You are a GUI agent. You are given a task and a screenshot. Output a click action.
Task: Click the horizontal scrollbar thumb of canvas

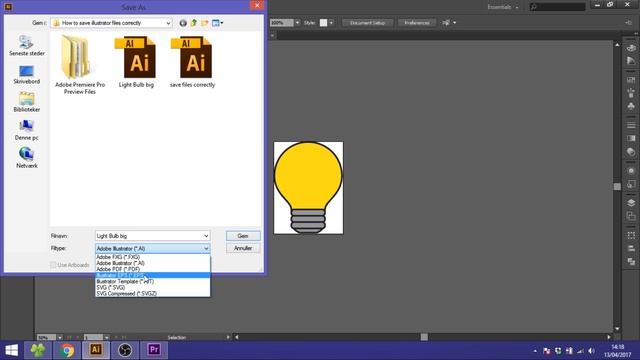pyautogui.click(x=424, y=337)
